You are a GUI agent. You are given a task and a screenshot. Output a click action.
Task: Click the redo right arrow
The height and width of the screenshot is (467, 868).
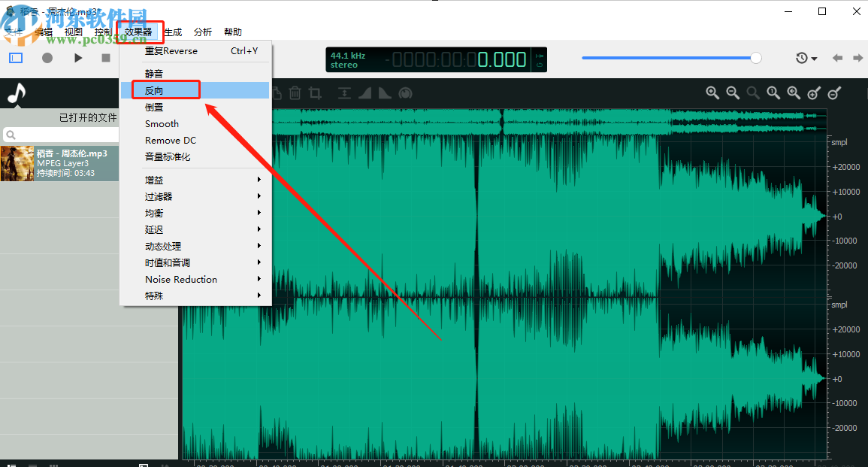857,58
